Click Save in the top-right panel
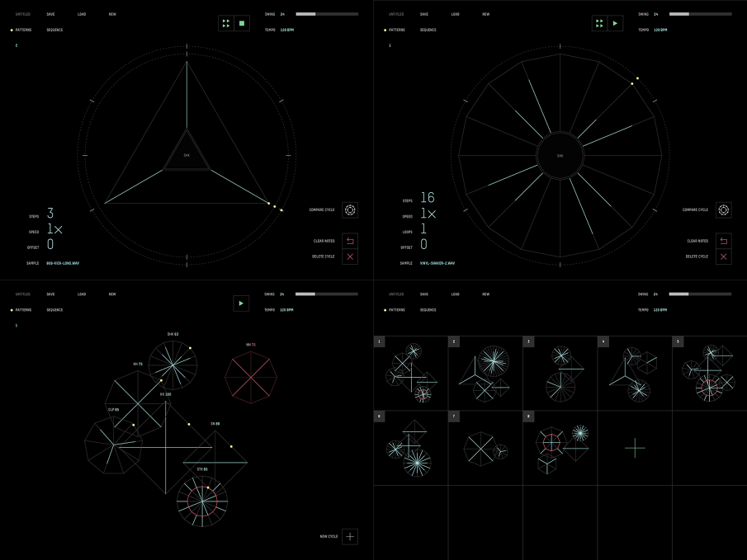Viewport: 747px width, 560px height. 423,14
